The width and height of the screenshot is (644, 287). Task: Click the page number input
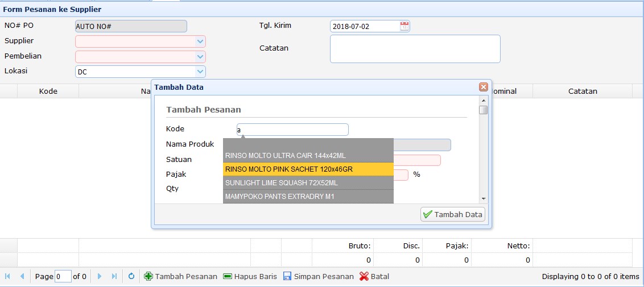point(63,276)
